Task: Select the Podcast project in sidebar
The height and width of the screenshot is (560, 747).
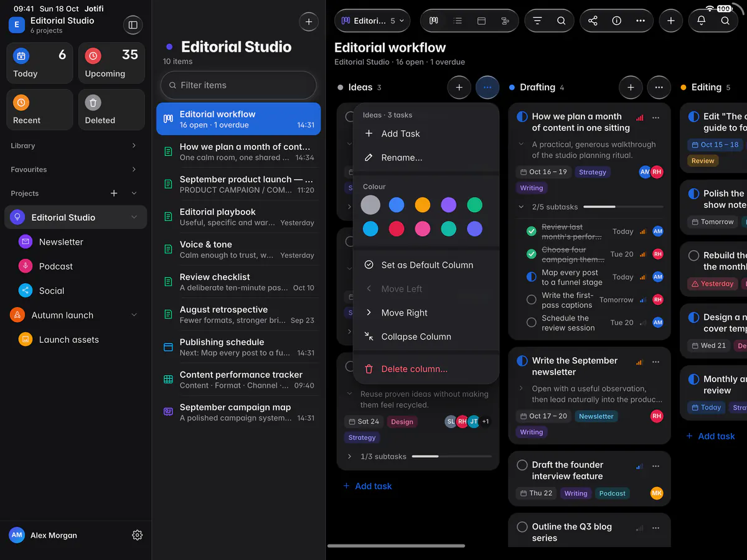Action: (76, 266)
